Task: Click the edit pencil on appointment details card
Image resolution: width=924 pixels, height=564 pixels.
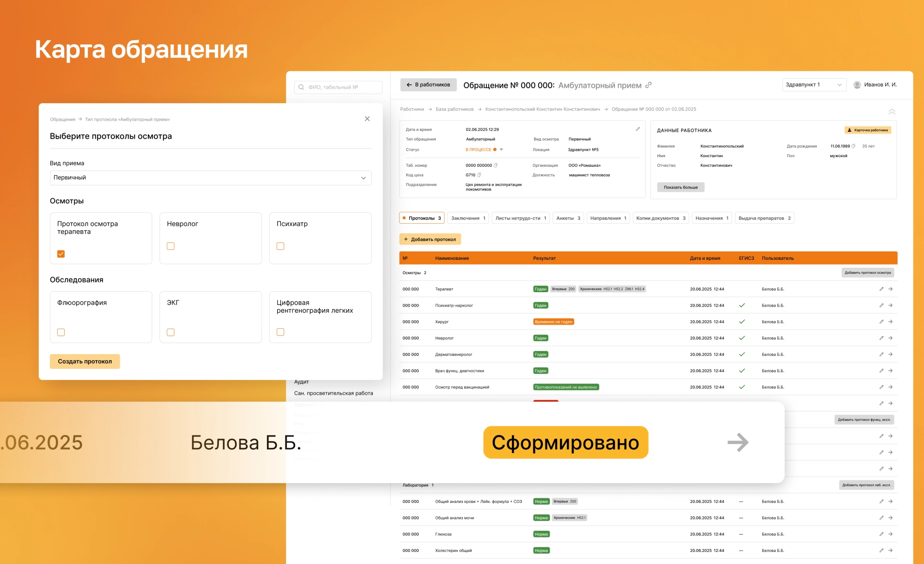Action: pos(638,129)
